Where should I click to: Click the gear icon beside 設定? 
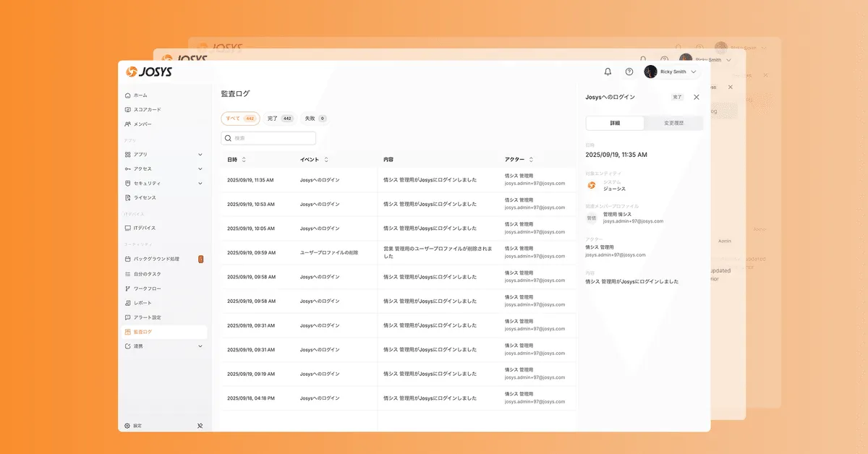point(127,426)
